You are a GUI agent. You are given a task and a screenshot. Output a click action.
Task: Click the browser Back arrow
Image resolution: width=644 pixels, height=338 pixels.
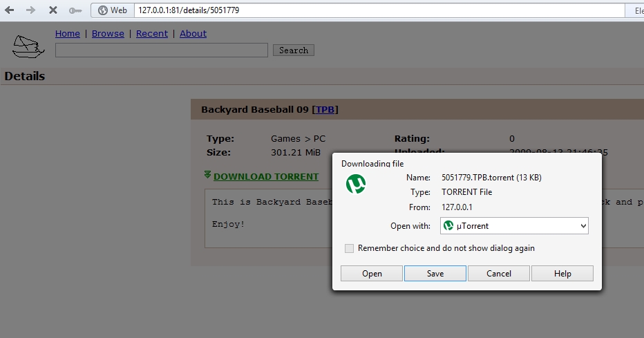click(9, 10)
